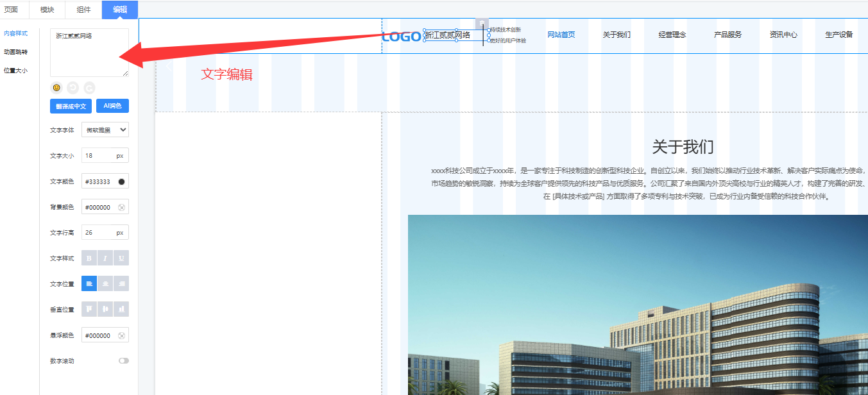Click the 文字颜色 hex value field
868x395 pixels.
pyautogui.click(x=98, y=181)
